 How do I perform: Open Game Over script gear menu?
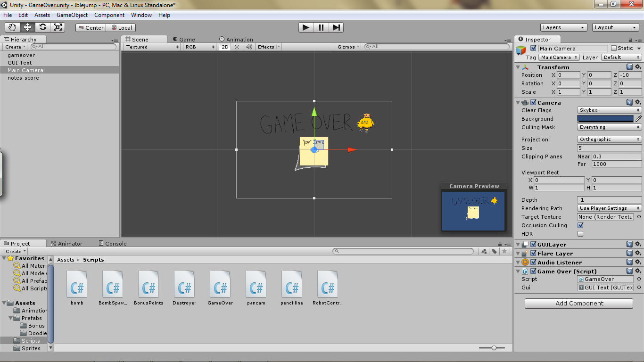[638, 271]
